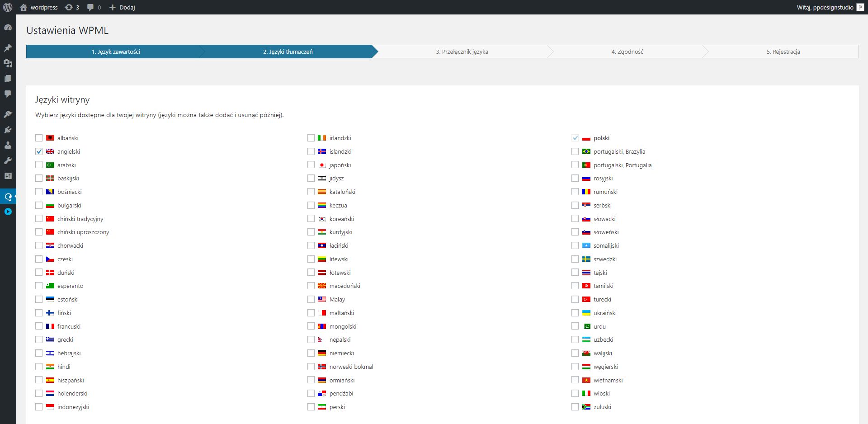Click the szwedzki language label
This screenshot has width=868, height=424.
point(605,259)
